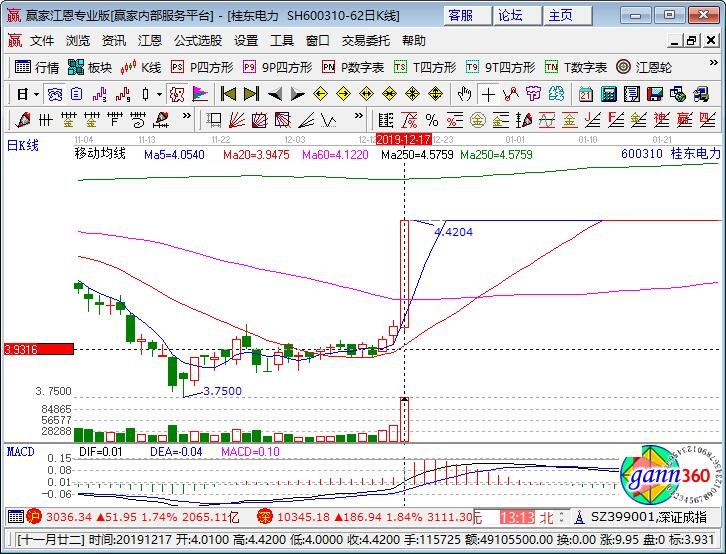Open the 板块 sector view
The height and width of the screenshot is (554, 726).
point(90,68)
